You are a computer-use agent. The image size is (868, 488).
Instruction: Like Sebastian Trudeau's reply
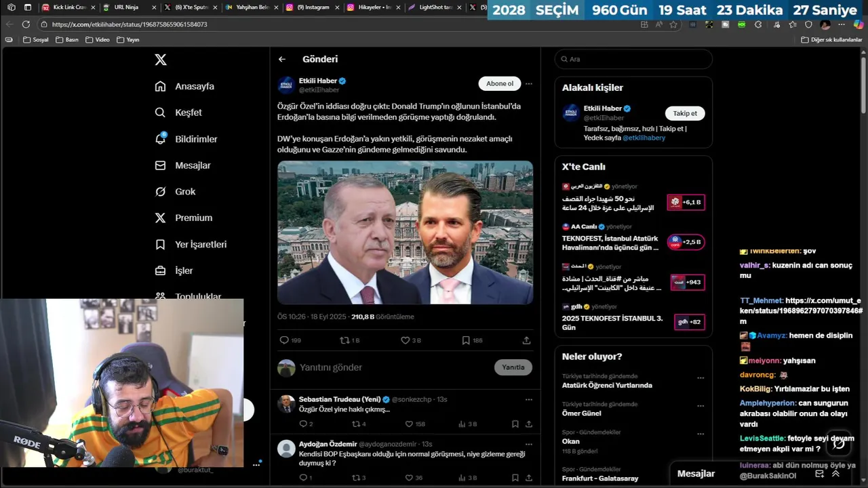(x=415, y=424)
